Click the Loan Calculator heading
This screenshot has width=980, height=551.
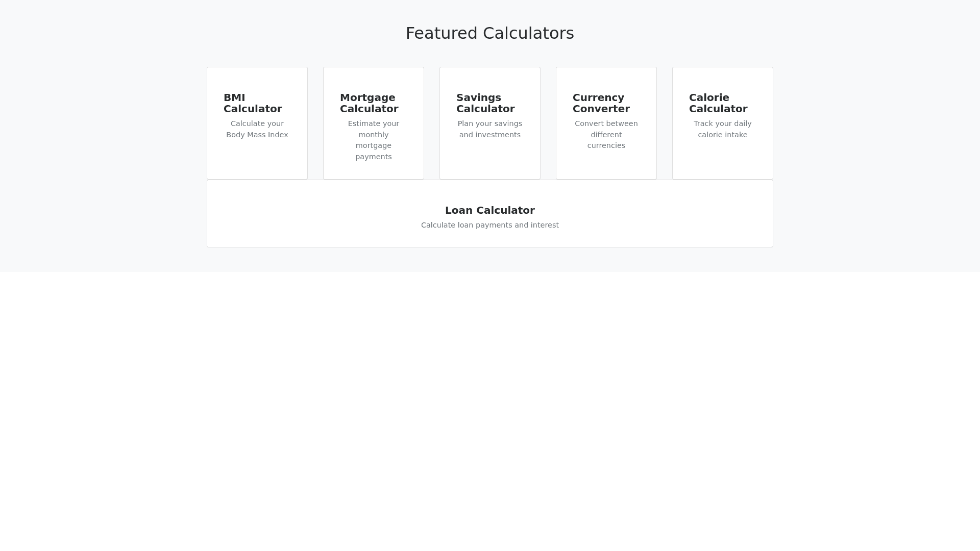pyautogui.click(x=489, y=210)
